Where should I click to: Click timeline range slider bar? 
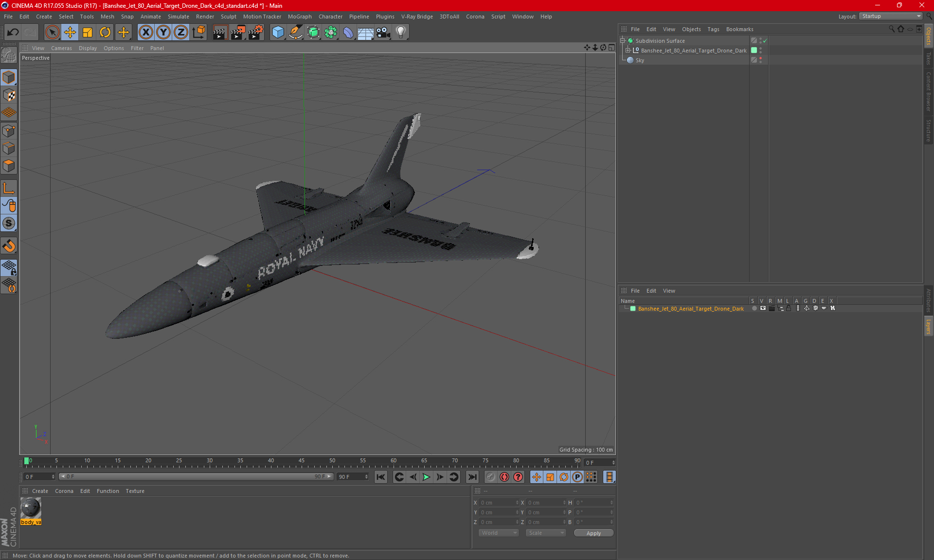(196, 476)
